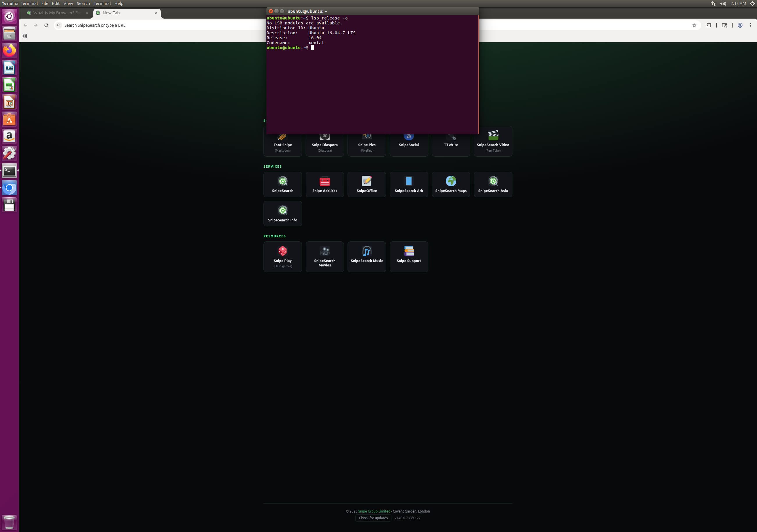Close the What Is My Browser tab
The width and height of the screenshot is (757, 532).
[x=87, y=13]
